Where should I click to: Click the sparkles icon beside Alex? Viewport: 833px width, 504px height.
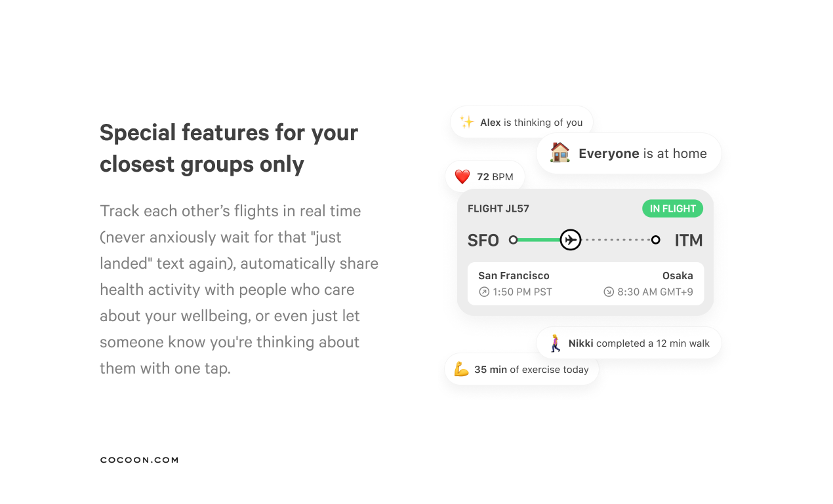coord(466,123)
